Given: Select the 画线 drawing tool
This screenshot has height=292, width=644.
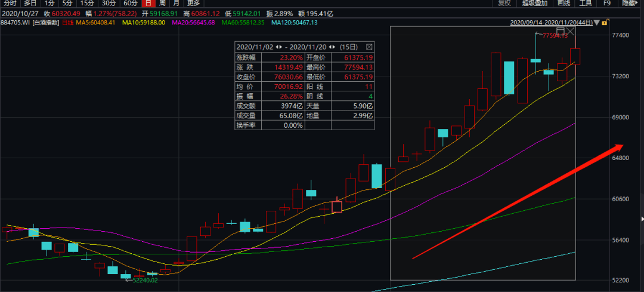Looking at the screenshot, I should coord(563,3).
